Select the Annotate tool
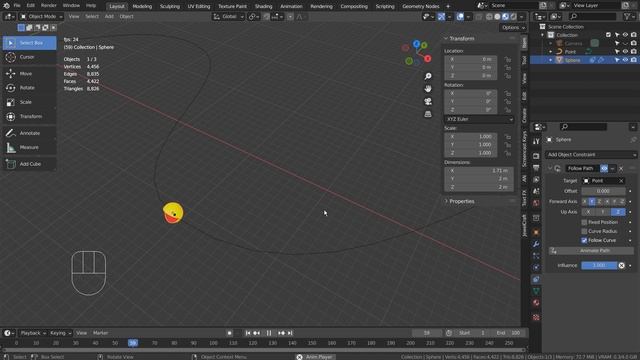The width and height of the screenshot is (640, 360). 29,133
